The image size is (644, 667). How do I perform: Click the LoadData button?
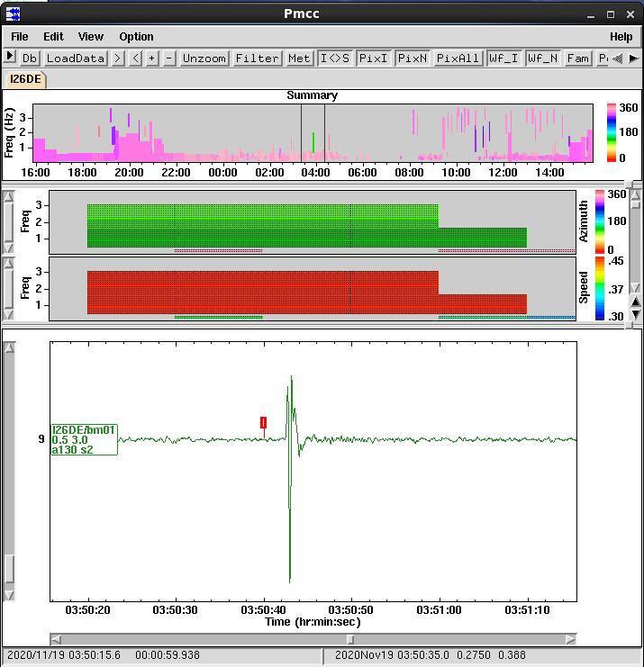(x=76, y=59)
